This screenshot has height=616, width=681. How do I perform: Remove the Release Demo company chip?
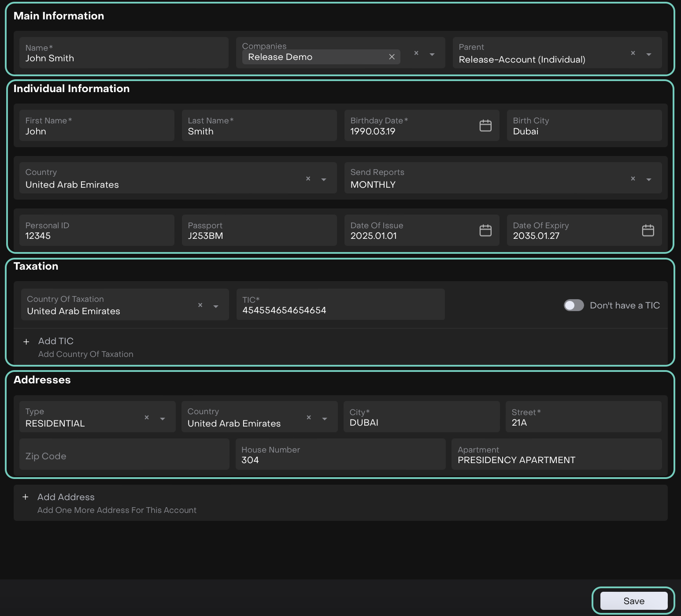[392, 57]
